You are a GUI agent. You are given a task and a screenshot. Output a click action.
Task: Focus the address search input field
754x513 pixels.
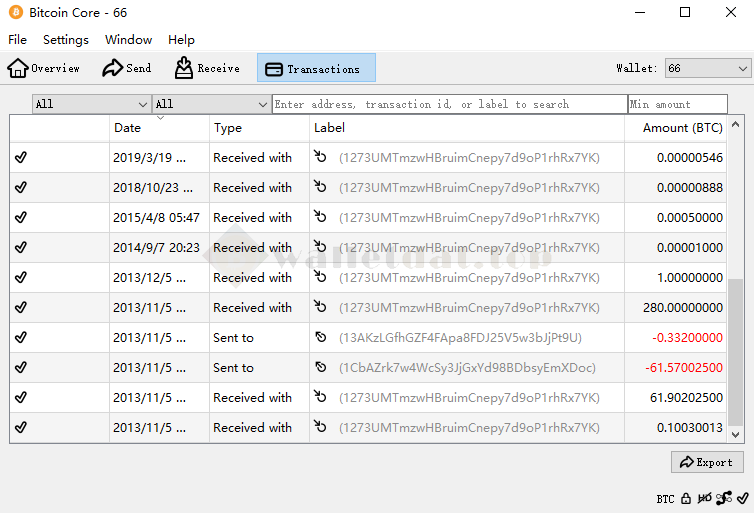coord(449,104)
